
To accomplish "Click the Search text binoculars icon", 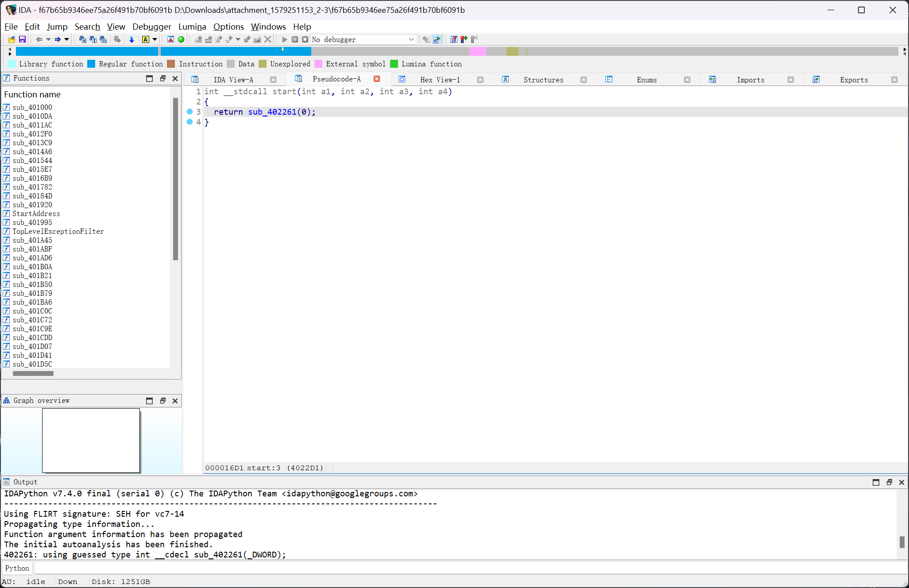I will coord(93,39).
